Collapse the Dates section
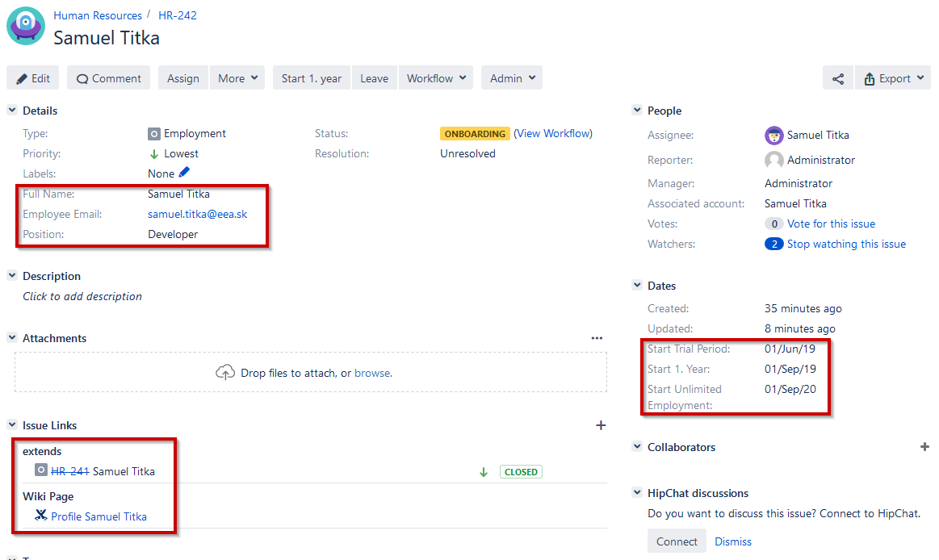This screenshot has width=939, height=560. point(637,286)
